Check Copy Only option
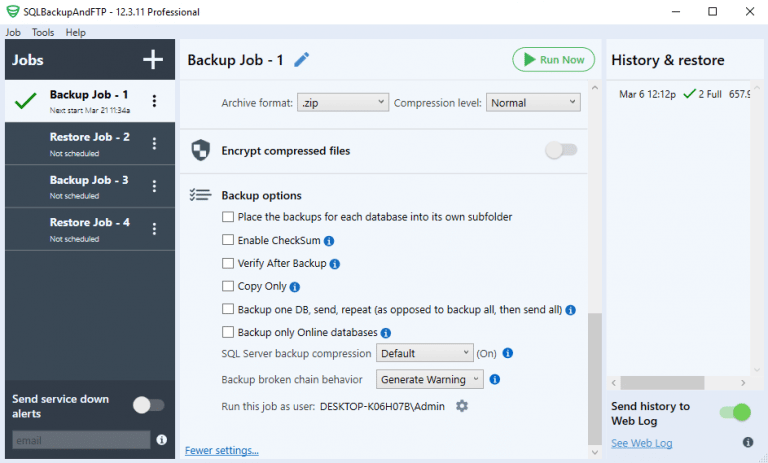Viewport: 768px width, 463px height. [x=228, y=286]
